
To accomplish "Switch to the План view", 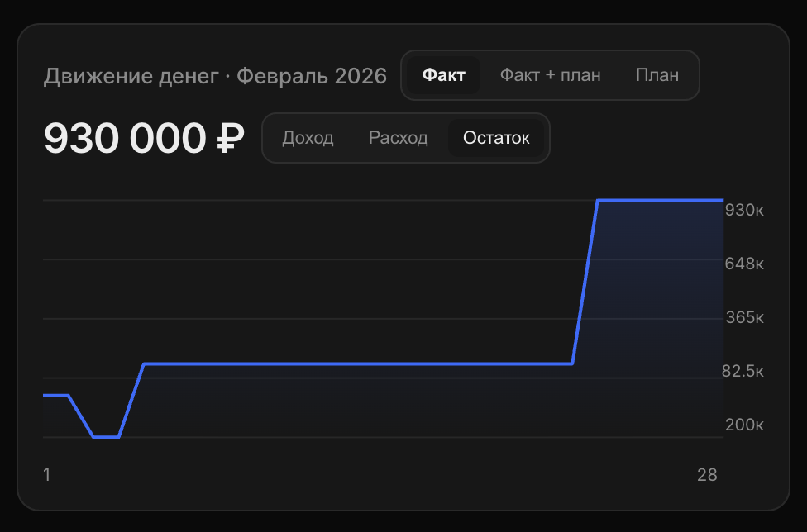I will click(657, 75).
